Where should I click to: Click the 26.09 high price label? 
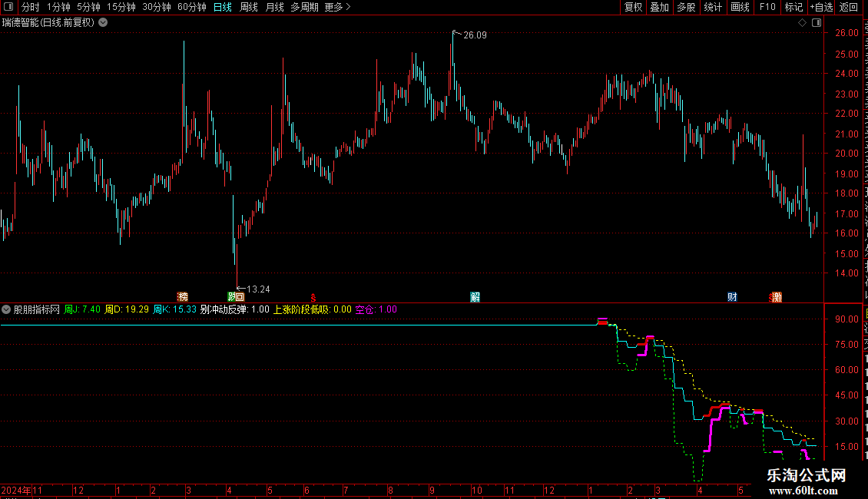point(475,35)
